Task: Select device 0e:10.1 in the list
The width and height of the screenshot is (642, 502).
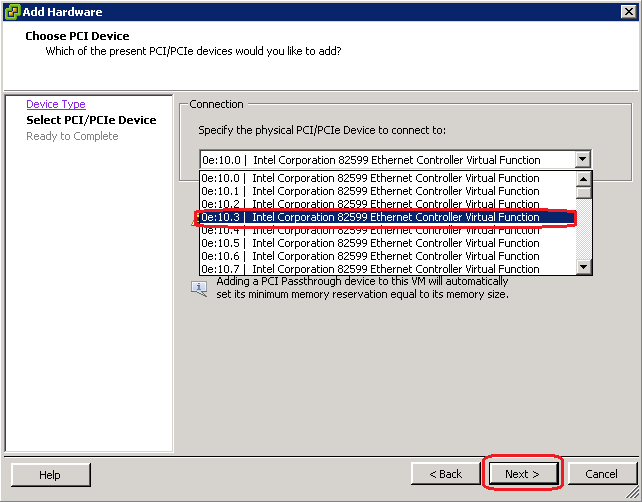Action: click(388, 191)
